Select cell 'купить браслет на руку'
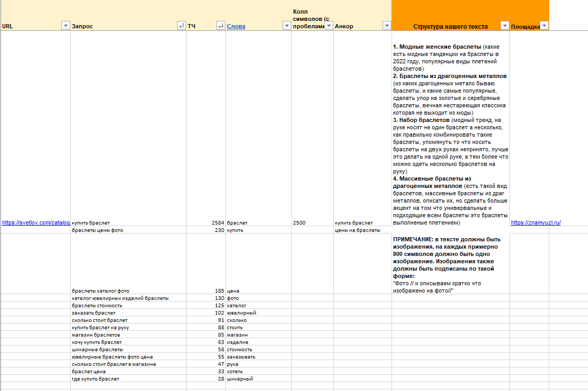The image size is (588, 391). pyautogui.click(x=128, y=327)
